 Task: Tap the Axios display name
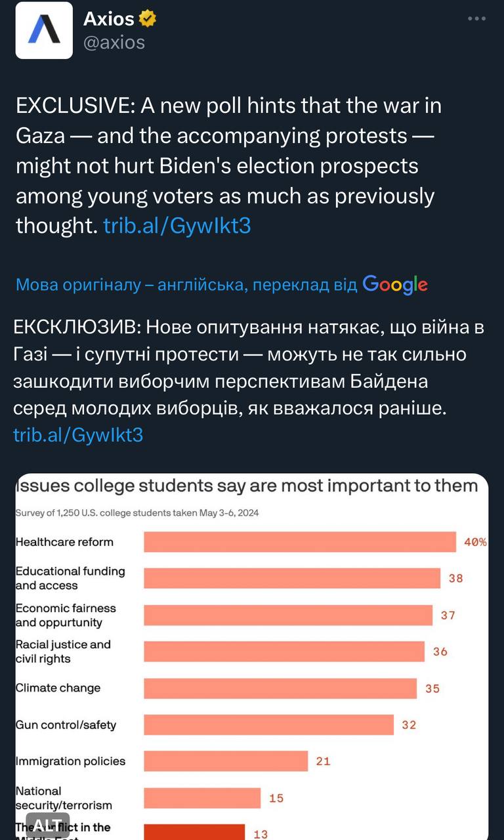[108, 20]
